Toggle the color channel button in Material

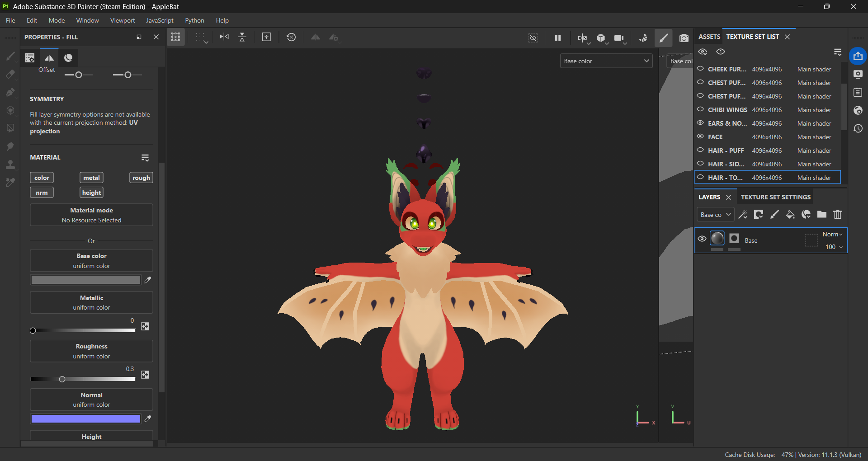(42, 178)
